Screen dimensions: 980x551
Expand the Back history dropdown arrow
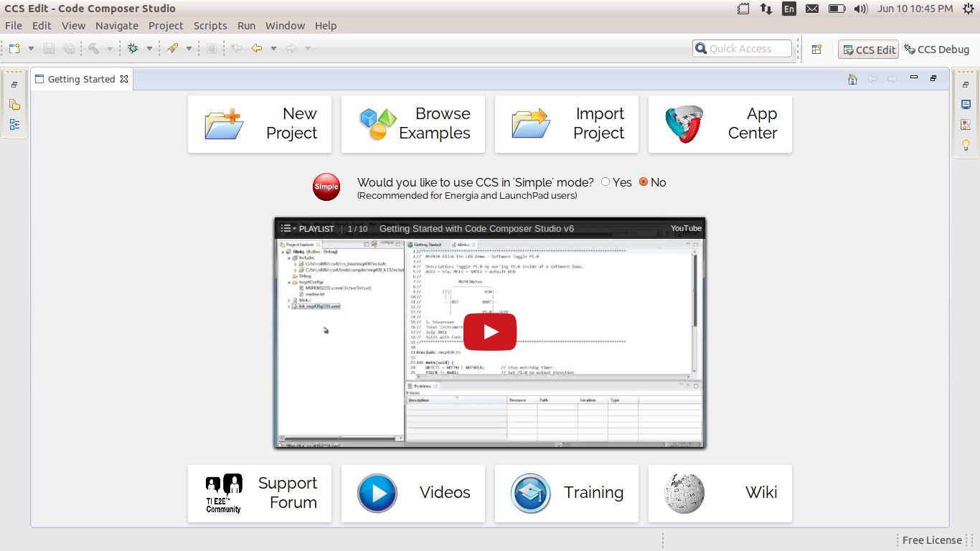click(x=273, y=49)
